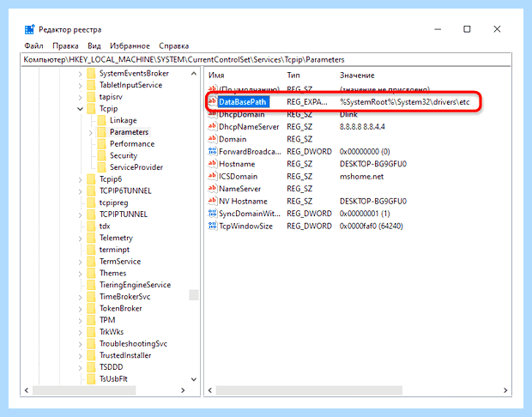Expand the TCPIPTUNNEL key
Image resolution: width=532 pixels, height=417 pixels.
click(80, 215)
